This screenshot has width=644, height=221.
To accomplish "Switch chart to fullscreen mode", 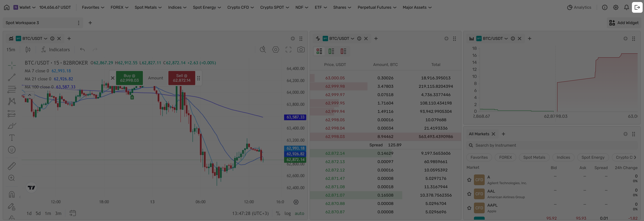I will pos(288,50).
